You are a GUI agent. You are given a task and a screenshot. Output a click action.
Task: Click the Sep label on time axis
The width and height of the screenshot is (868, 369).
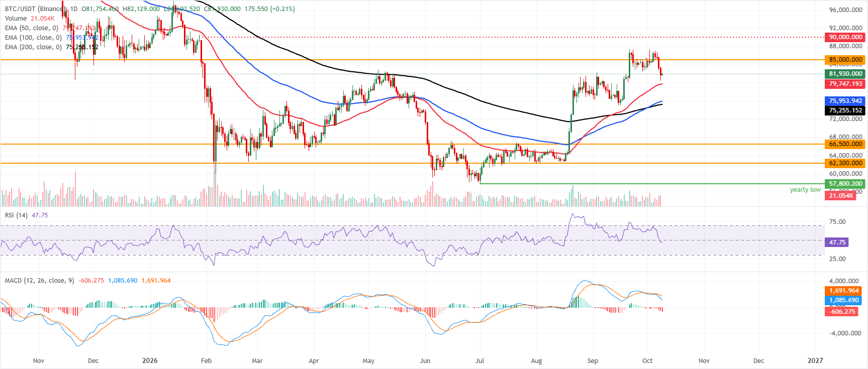tap(593, 360)
